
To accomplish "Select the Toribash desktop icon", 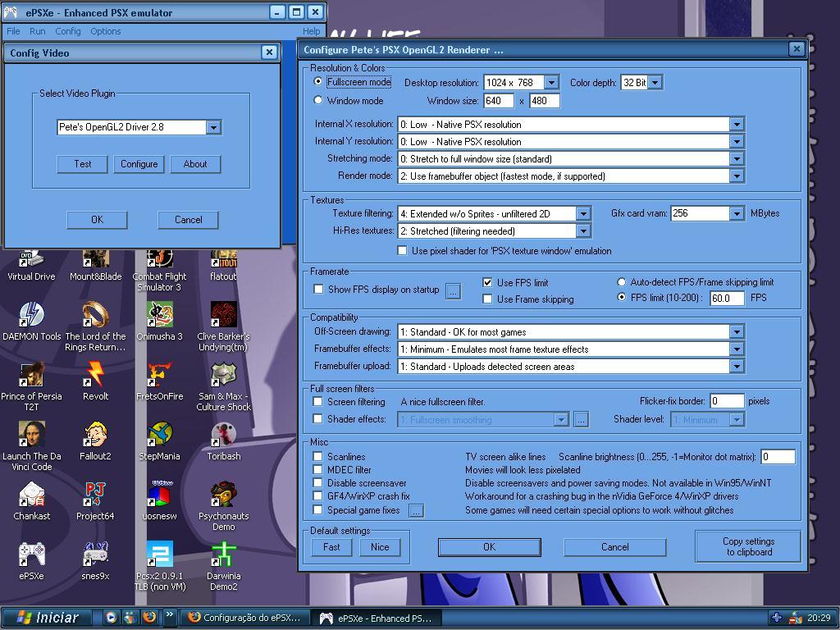I will [x=223, y=441].
